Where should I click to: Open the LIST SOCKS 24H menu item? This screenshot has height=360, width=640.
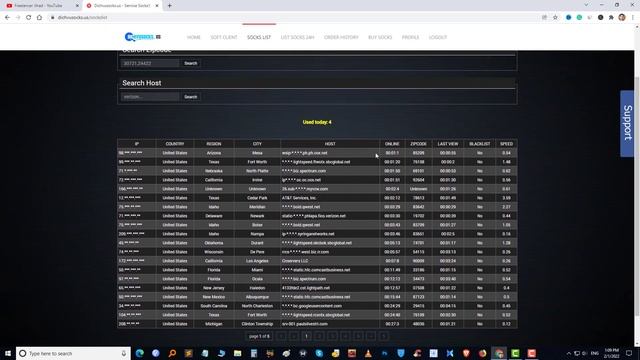[x=297, y=37]
